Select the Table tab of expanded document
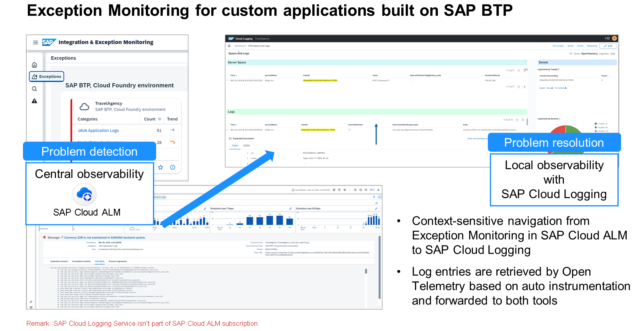Screen dimensions: 644x331 [235, 146]
